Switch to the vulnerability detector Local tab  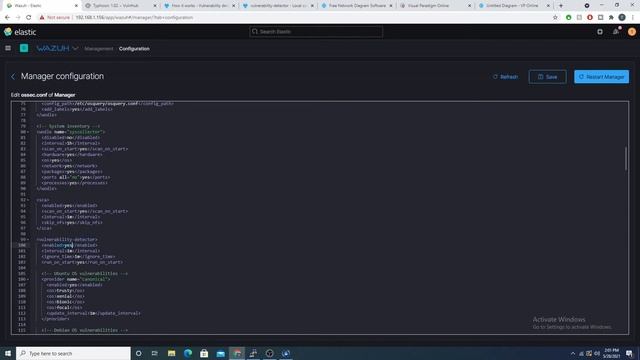(278, 6)
